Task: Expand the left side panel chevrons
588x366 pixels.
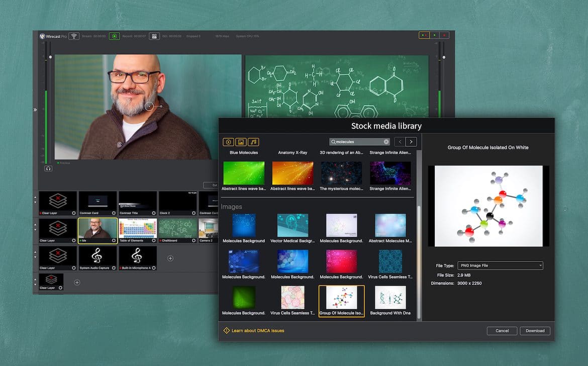Action: [x=35, y=110]
